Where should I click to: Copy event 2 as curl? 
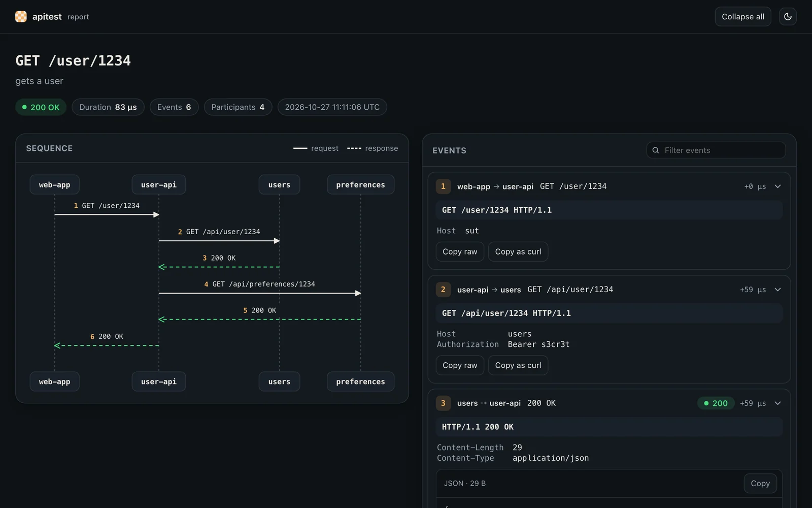click(x=518, y=365)
